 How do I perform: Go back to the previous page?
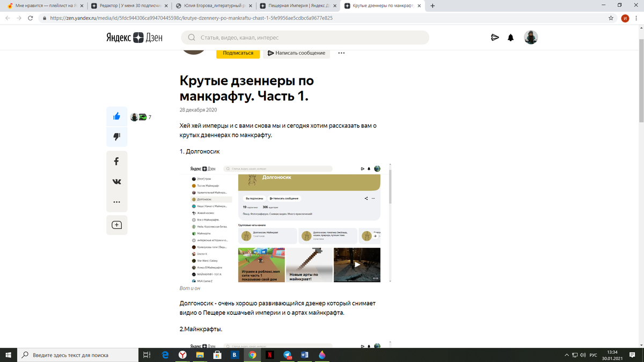click(x=8, y=18)
